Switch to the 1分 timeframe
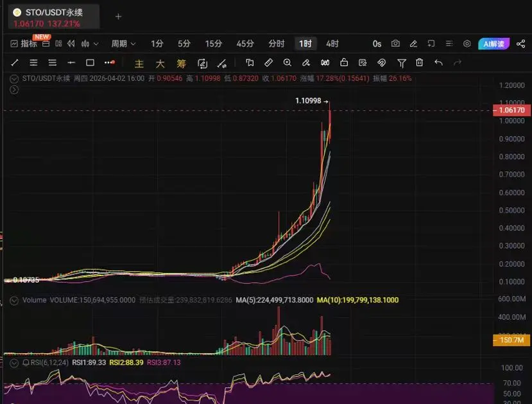This screenshot has width=532, height=404. (157, 44)
